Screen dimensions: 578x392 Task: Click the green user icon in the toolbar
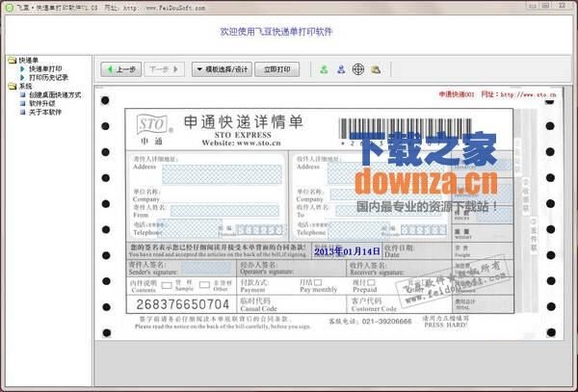324,69
